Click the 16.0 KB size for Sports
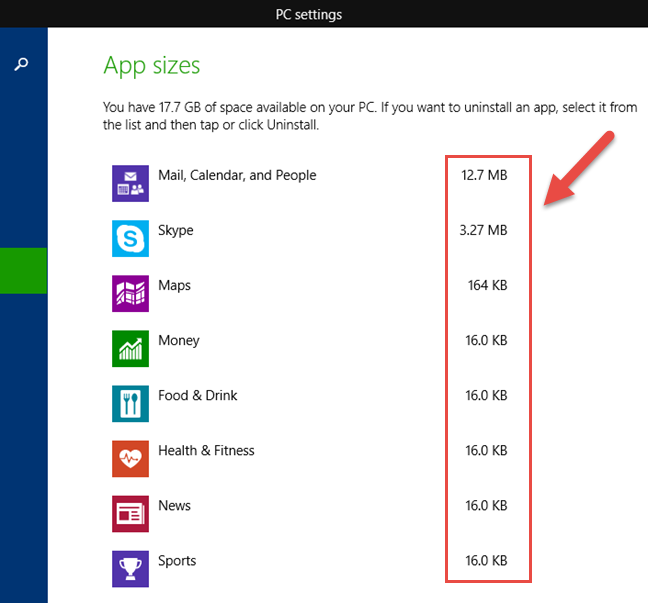This screenshot has width=648, height=603. 486,560
